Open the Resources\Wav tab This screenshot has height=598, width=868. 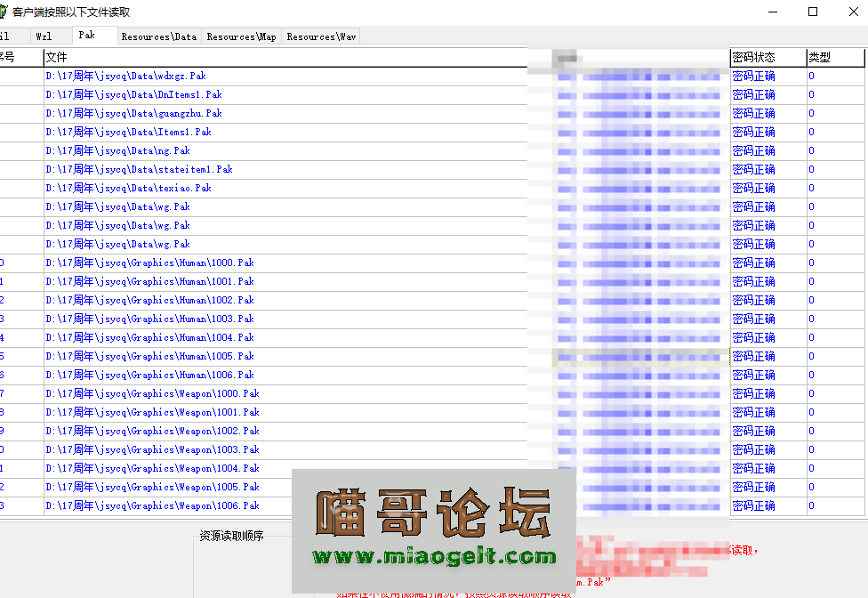point(320,37)
